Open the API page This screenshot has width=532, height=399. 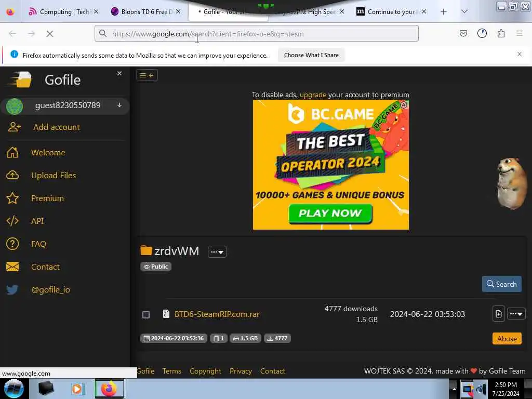click(x=37, y=221)
